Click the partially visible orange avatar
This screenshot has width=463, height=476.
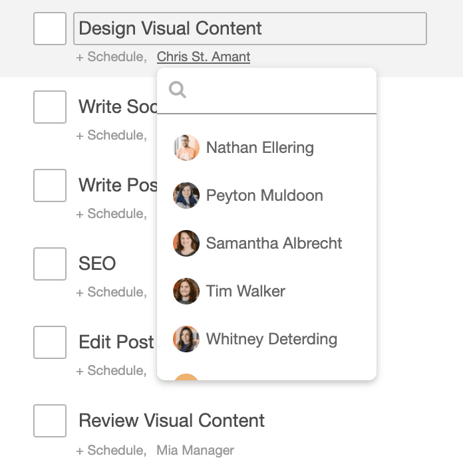pyautogui.click(x=186, y=378)
